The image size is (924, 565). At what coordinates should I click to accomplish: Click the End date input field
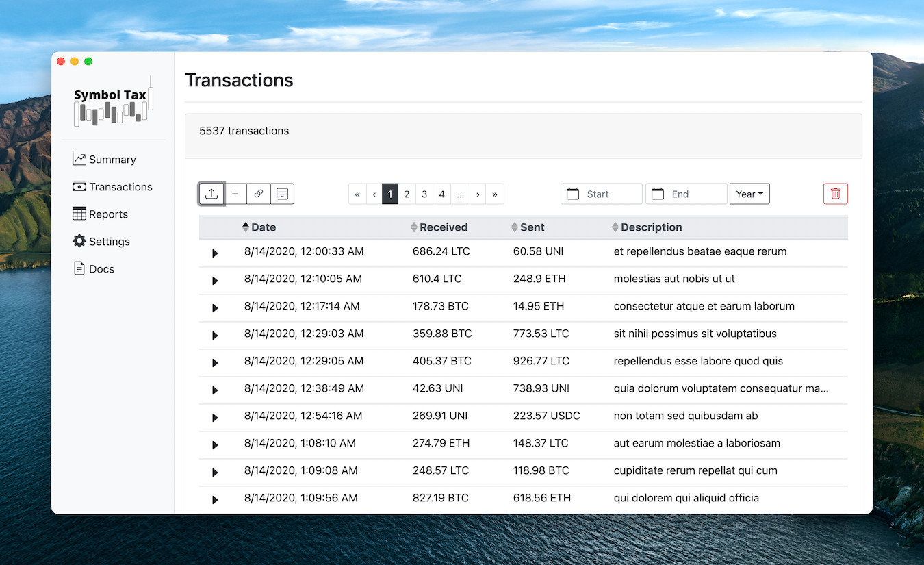[686, 194]
